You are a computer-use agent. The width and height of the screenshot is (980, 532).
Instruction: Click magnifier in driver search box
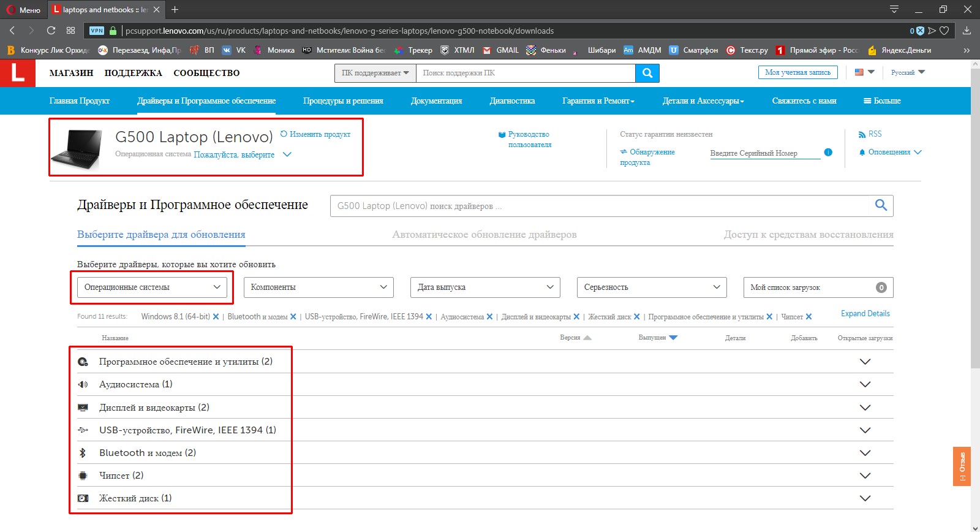click(881, 205)
